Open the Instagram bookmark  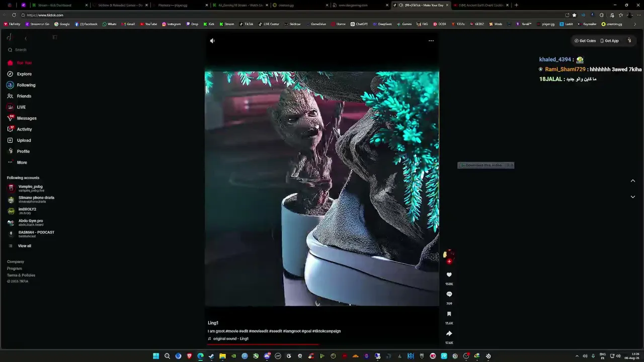coord(171,24)
